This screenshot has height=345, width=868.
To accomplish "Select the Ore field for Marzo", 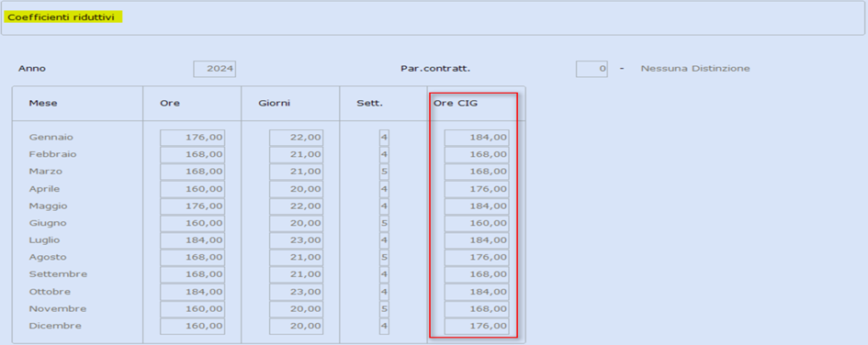I will click(x=193, y=172).
